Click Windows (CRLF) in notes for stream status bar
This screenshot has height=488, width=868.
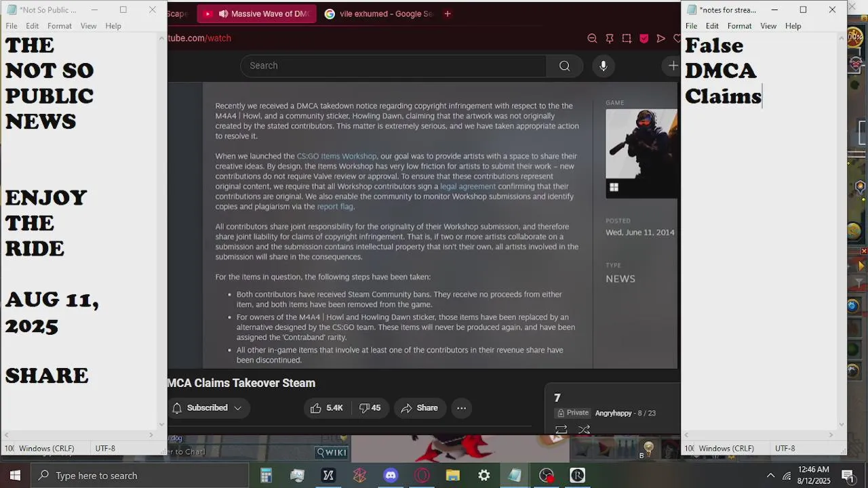pos(726,449)
